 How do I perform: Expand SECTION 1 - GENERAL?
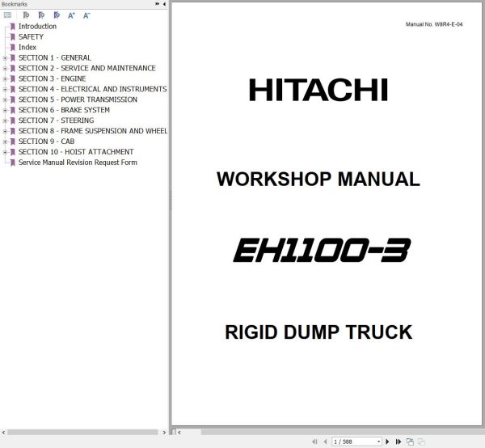tap(5, 58)
